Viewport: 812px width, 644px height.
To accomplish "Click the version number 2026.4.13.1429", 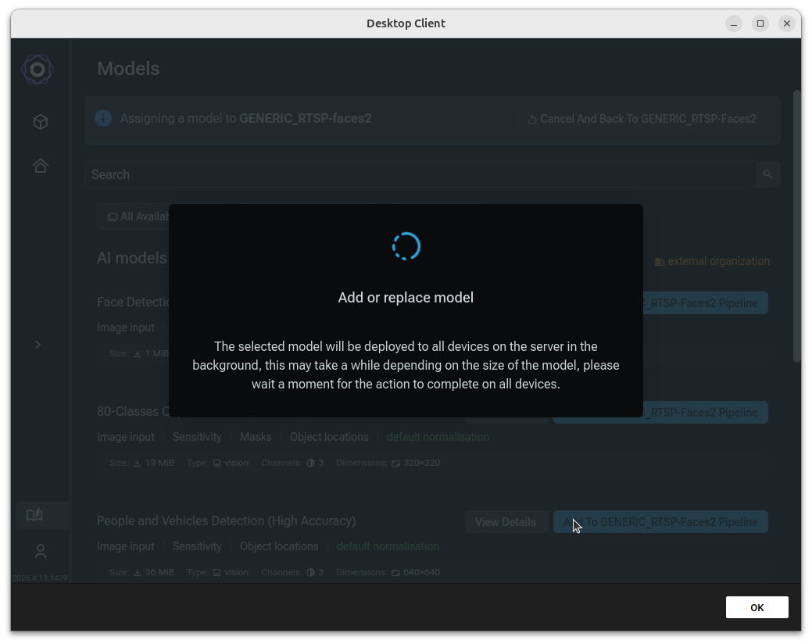I will coord(40,578).
